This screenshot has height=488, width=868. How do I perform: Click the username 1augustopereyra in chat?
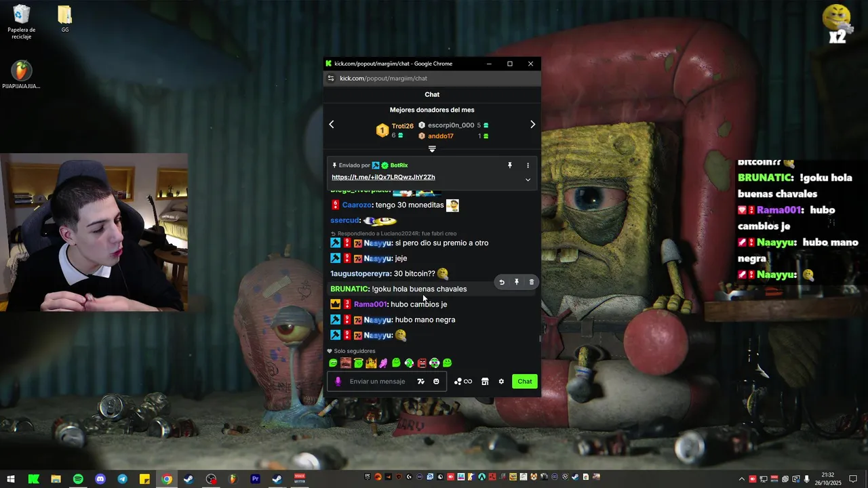tap(360, 274)
